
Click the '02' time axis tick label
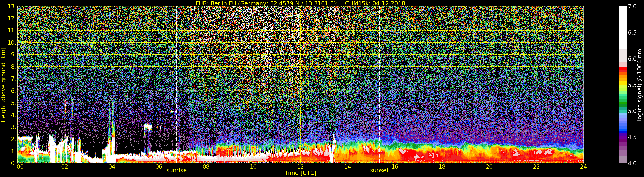[65, 166]
